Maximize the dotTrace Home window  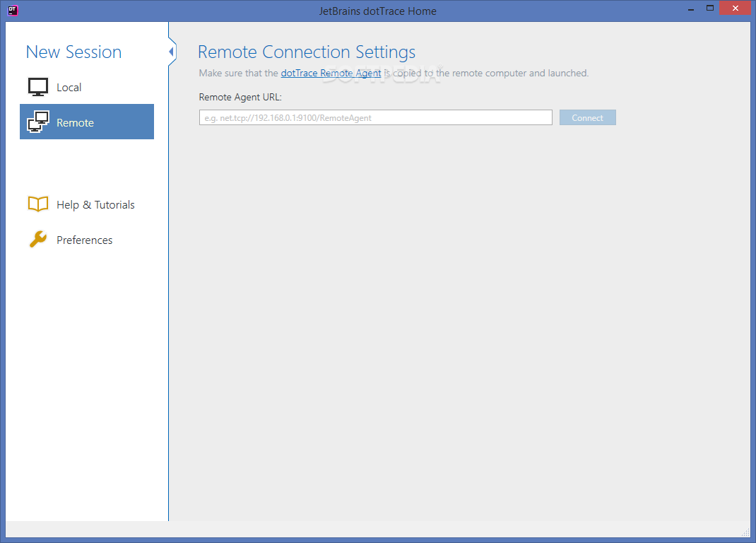pyautogui.click(x=709, y=8)
